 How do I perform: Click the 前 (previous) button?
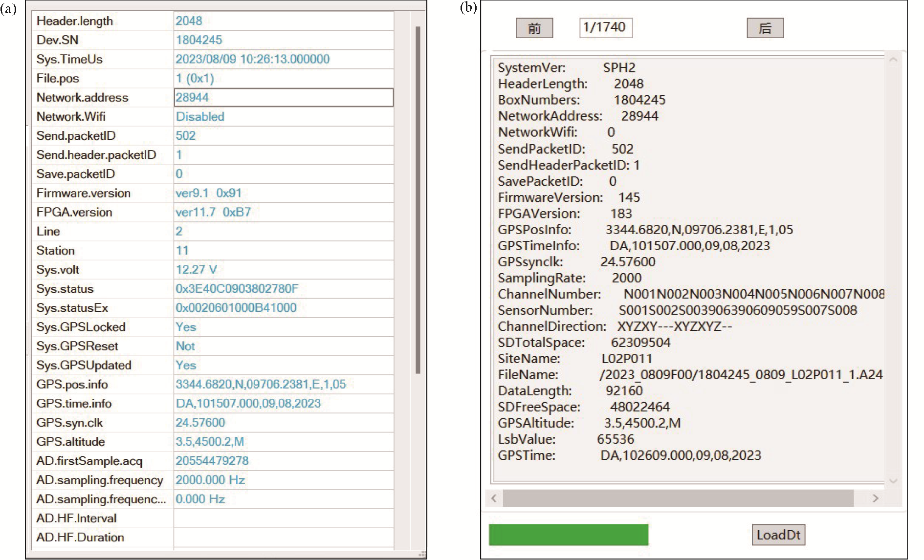coord(534,28)
